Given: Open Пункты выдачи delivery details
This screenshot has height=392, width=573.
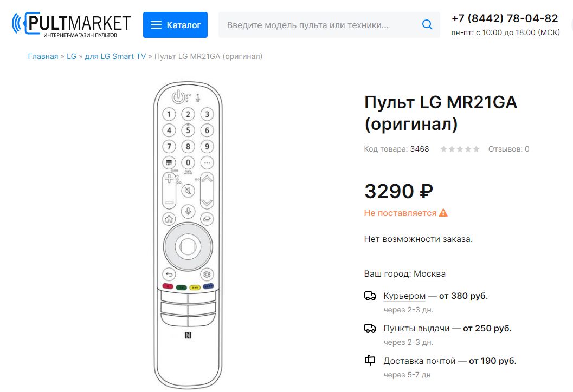Looking at the screenshot, I should pyautogui.click(x=416, y=329).
